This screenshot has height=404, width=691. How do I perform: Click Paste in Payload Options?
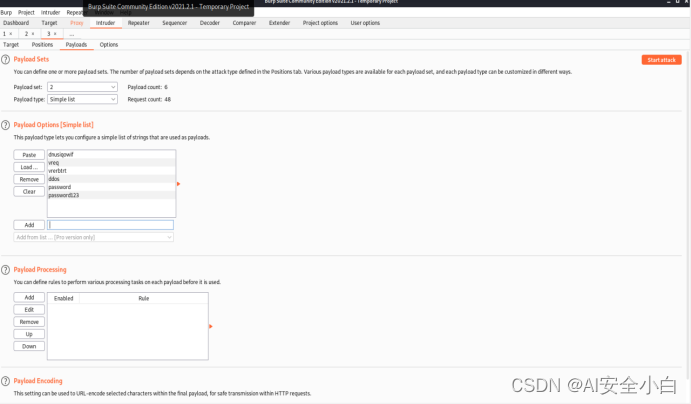(29, 155)
